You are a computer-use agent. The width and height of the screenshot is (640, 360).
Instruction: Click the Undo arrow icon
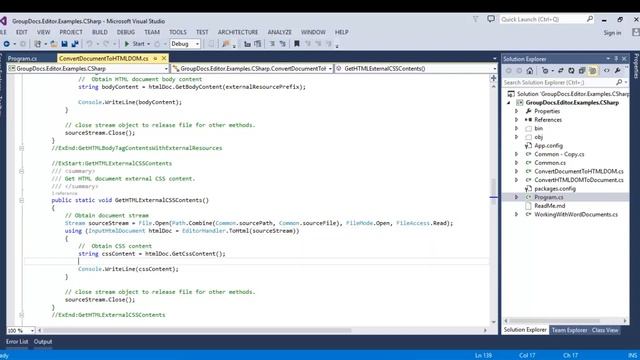89,44
